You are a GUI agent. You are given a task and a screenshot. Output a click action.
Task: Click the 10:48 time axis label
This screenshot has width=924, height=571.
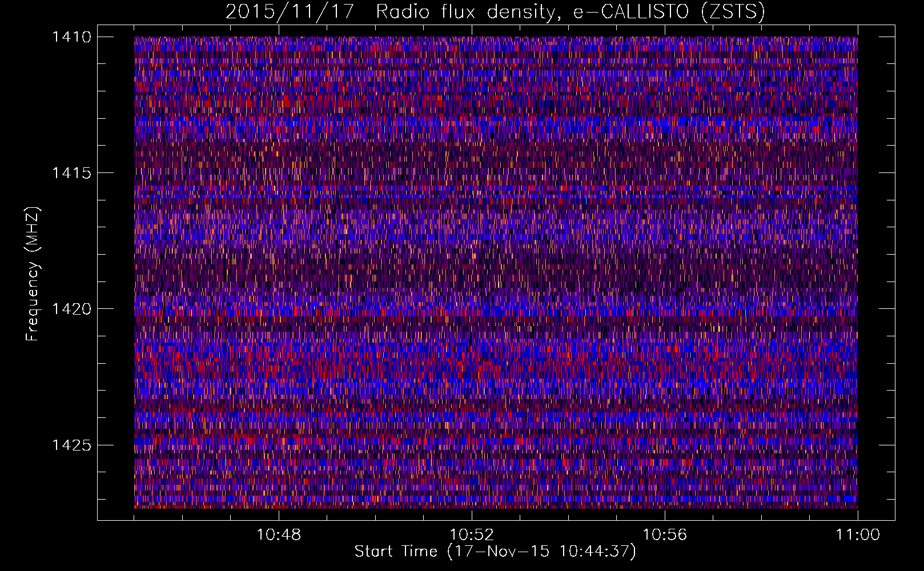tap(279, 535)
